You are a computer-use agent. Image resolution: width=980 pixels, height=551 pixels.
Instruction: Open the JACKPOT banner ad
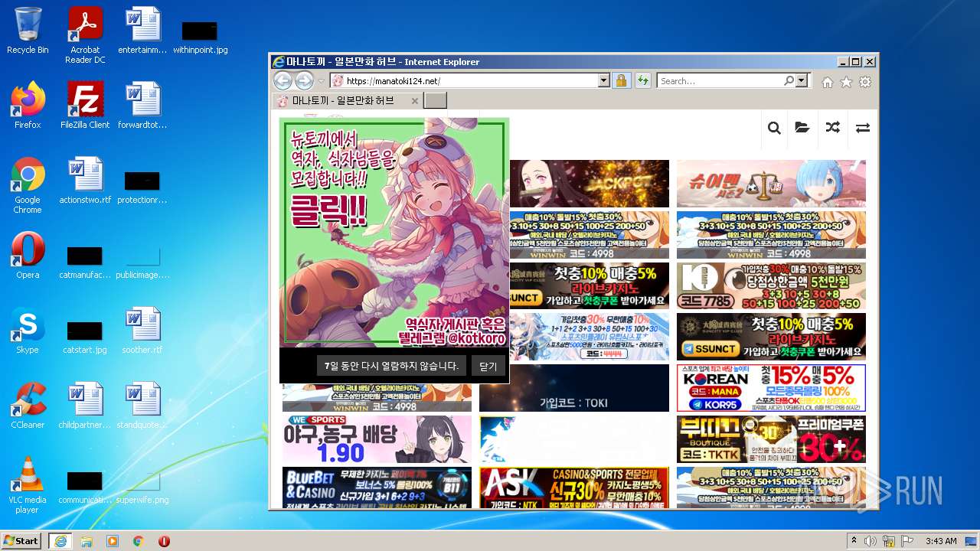(x=589, y=184)
